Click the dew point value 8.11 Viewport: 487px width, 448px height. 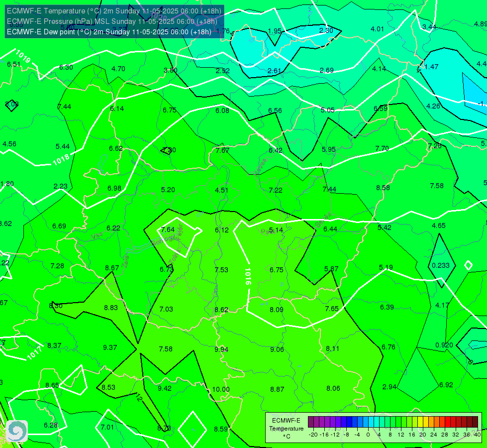[x=333, y=348]
